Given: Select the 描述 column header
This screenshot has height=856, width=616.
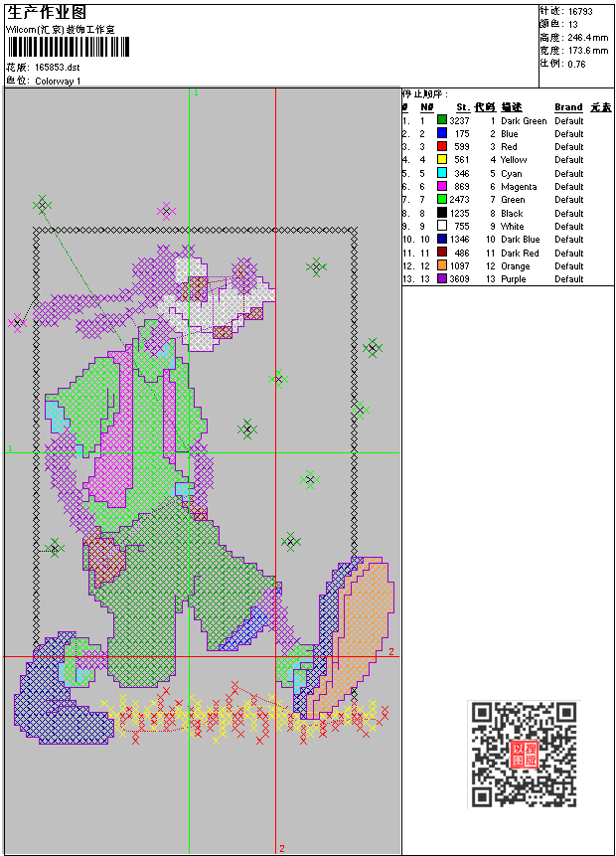Looking at the screenshot, I should pyautogui.click(x=512, y=107).
